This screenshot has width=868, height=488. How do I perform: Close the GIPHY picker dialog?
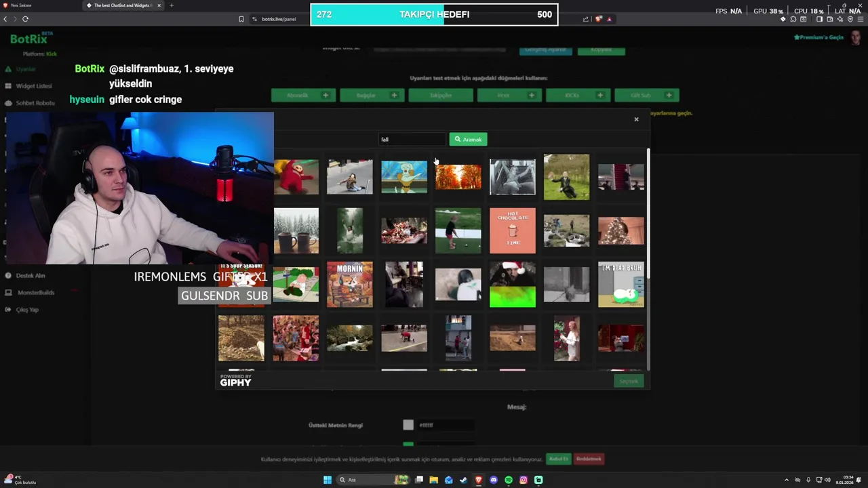(636, 119)
